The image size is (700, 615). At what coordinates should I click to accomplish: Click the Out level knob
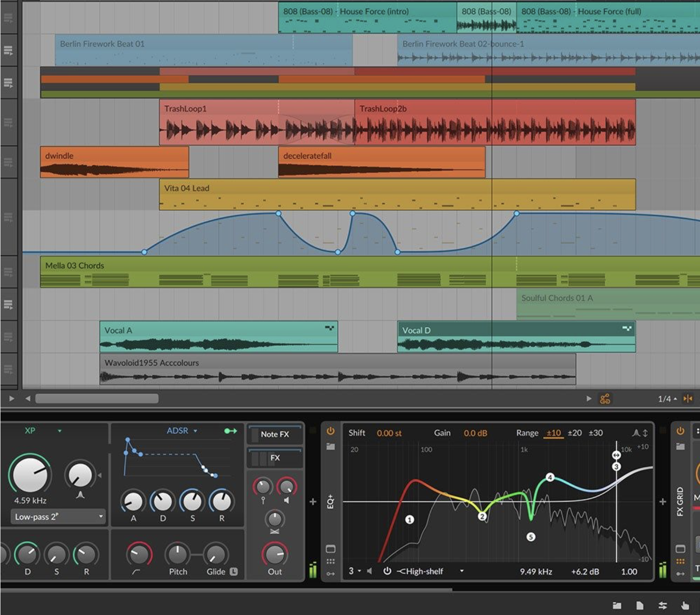275,554
